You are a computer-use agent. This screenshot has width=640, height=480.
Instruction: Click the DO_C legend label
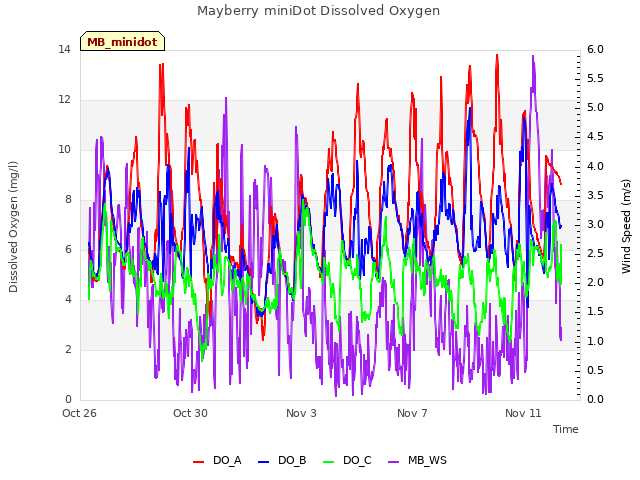click(357, 460)
